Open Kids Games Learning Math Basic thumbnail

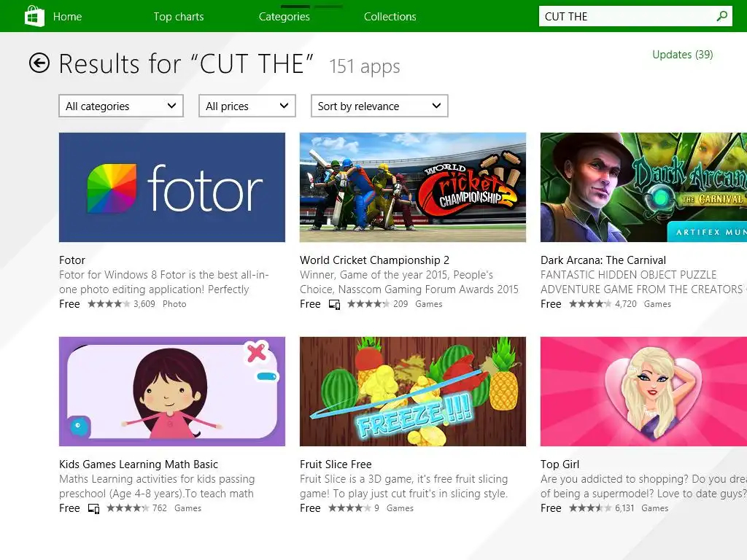coord(172,392)
